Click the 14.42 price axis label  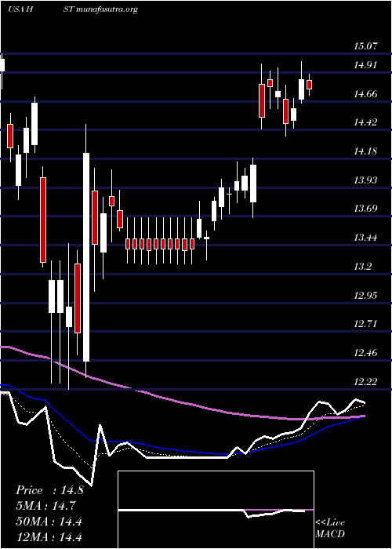click(x=365, y=122)
